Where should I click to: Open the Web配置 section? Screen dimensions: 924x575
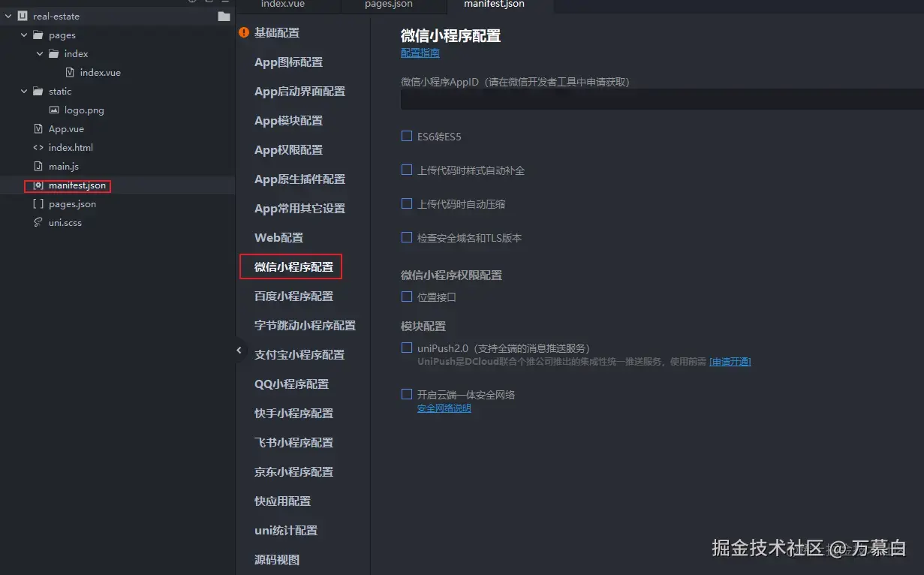278,238
